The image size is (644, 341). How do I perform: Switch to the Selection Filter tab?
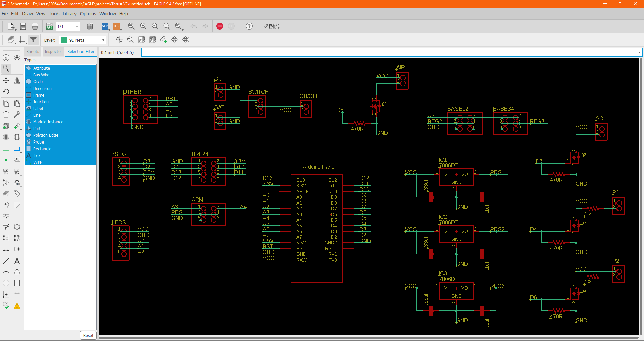point(81,52)
